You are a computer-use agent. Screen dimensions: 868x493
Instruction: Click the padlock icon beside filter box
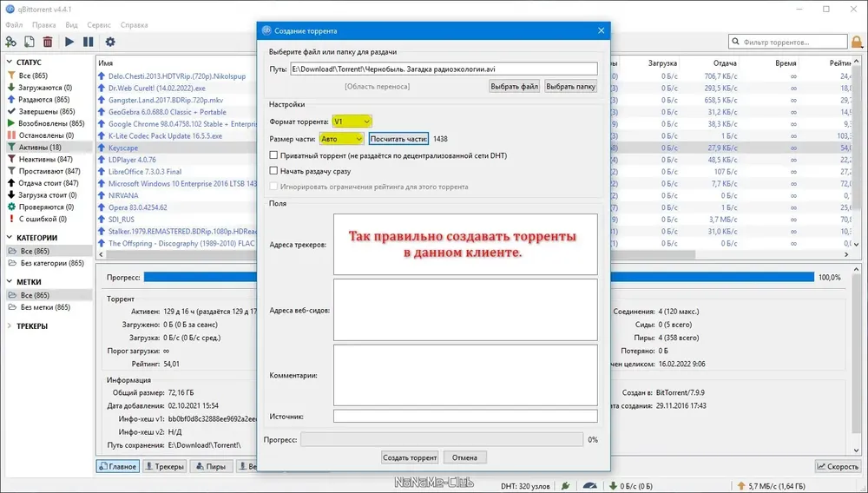point(857,42)
